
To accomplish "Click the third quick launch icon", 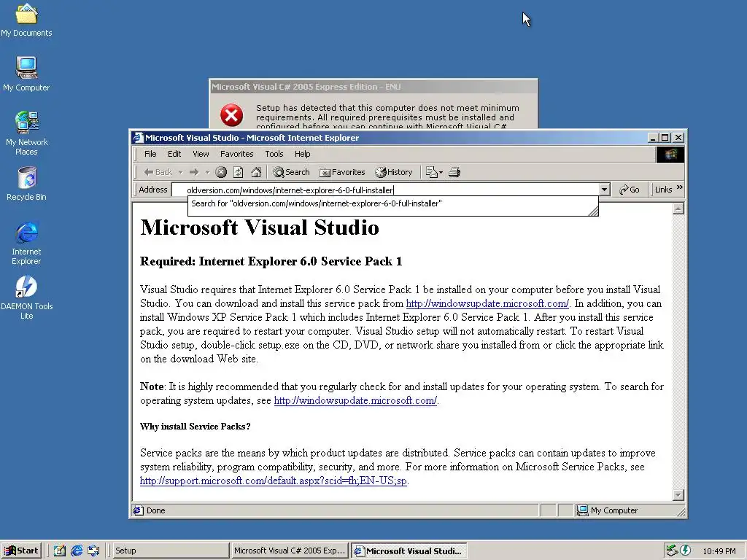I will click(93, 551).
